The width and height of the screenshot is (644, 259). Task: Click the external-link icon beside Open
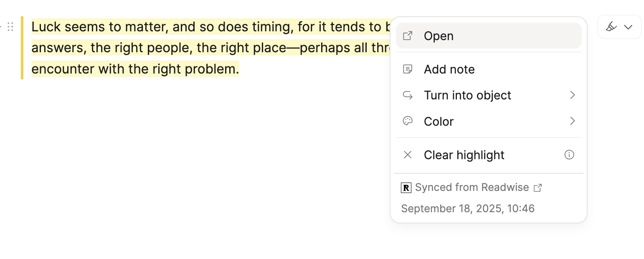point(407,36)
